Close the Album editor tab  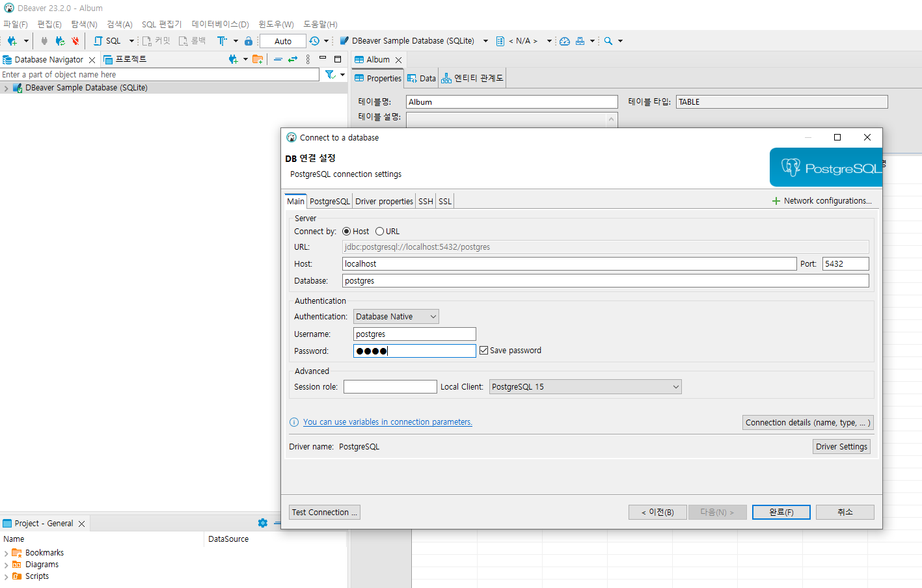pyautogui.click(x=399, y=60)
